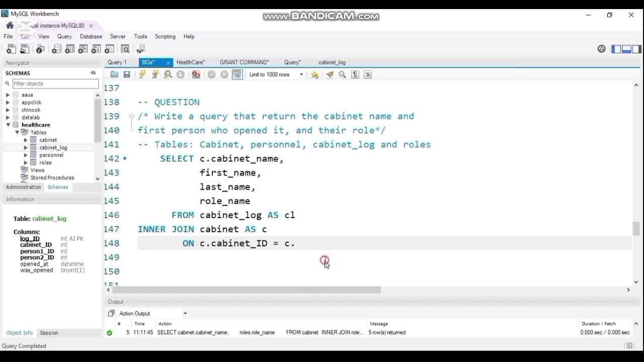This screenshot has height=362, width=644.
Task: Open the Database menu
Action: (x=91, y=36)
